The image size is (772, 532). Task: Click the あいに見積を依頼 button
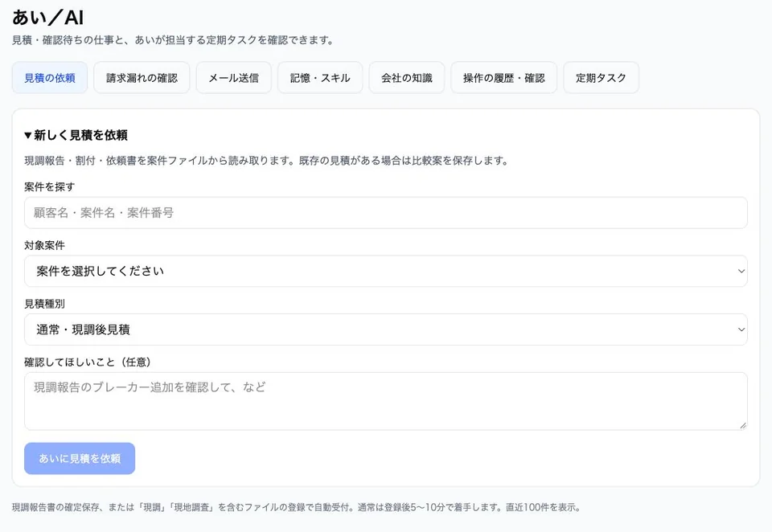pos(80,459)
